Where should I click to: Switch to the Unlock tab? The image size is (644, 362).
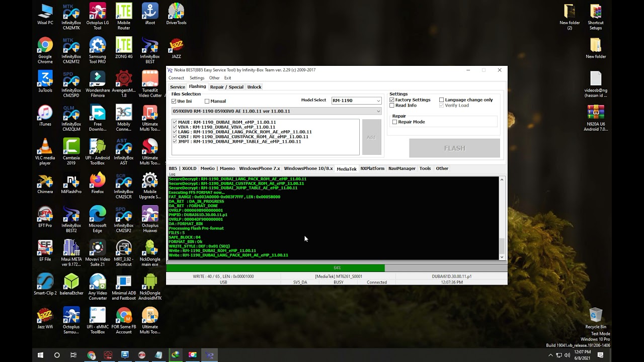254,87
